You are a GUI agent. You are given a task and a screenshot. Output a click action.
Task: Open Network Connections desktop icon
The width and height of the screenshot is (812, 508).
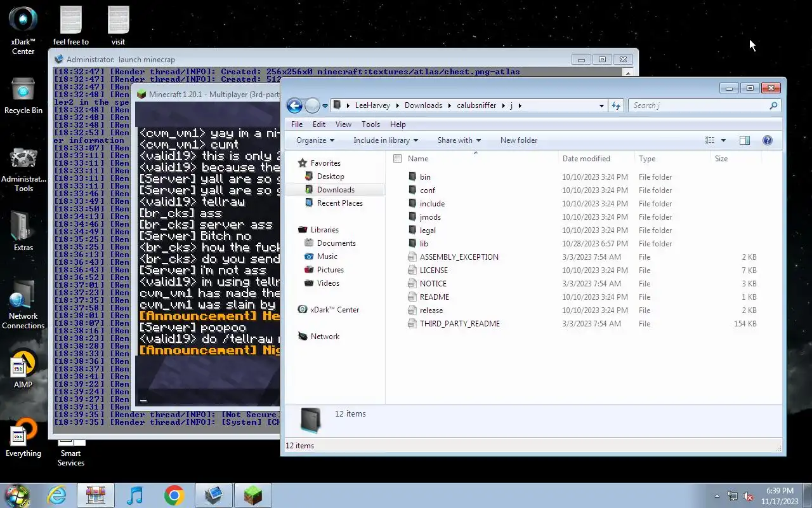(x=23, y=305)
